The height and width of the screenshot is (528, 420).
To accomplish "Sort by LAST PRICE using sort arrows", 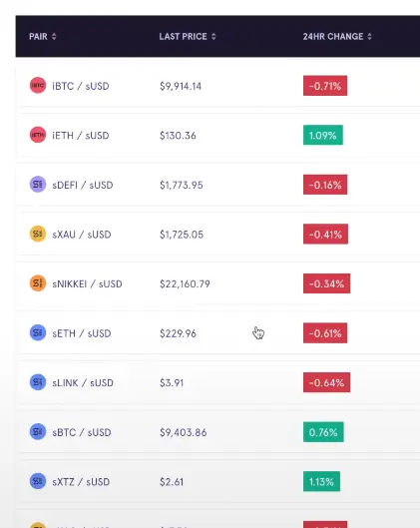I will (x=213, y=36).
